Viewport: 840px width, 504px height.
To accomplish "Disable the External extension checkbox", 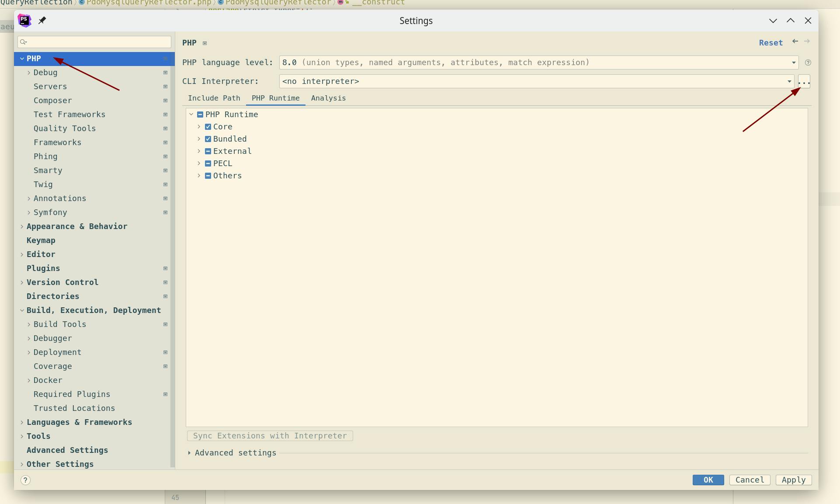I will coord(208,151).
